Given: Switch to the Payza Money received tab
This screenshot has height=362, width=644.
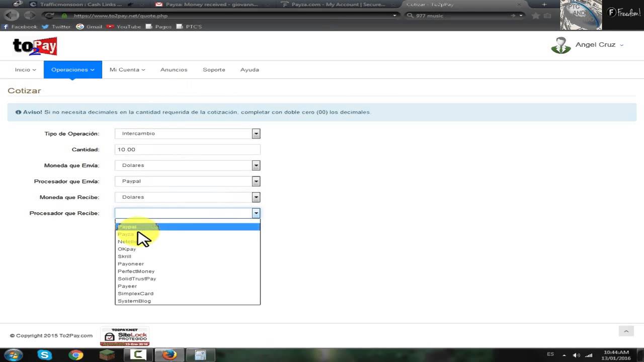Looking at the screenshot, I should [212, 4].
